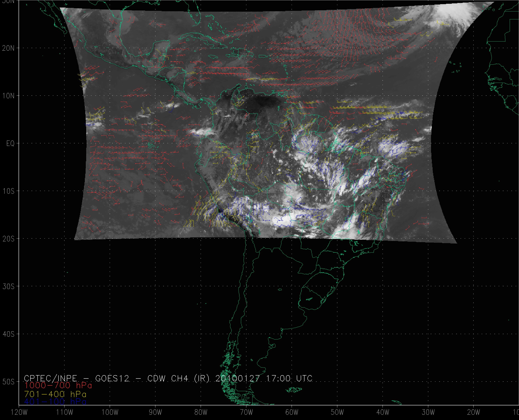Click the 40W longitude axis label
Viewport: 519px width, 420px height.
tap(383, 412)
